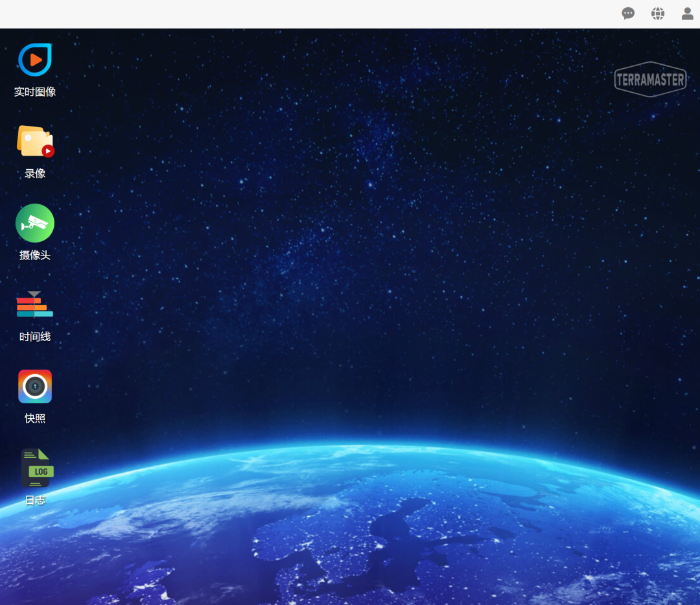Select the 时间线 text label
The width and height of the screenshot is (700, 605).
pos(35,337)
